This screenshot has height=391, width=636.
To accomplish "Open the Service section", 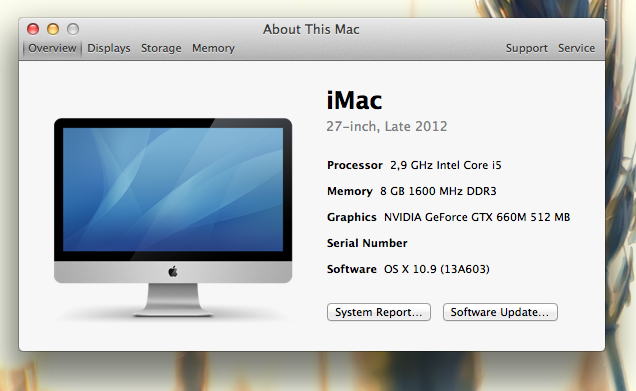I will pyautogui.click(x=576, y=48).
